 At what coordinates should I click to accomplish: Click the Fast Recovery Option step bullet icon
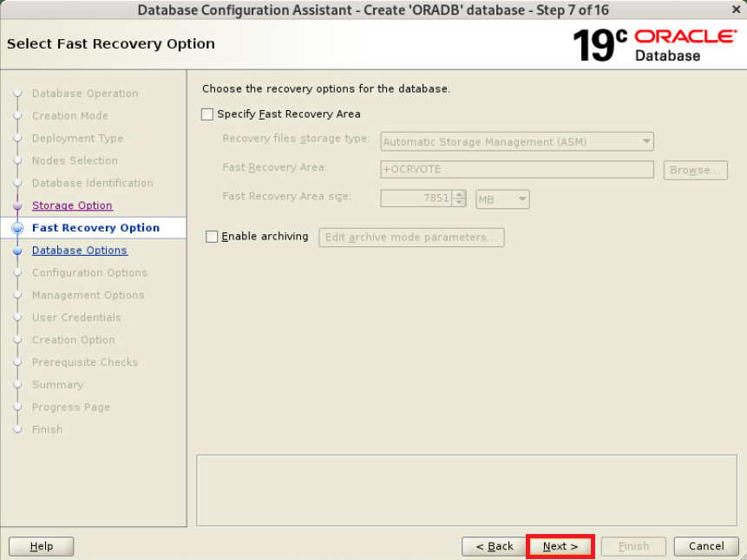[17, 228]
